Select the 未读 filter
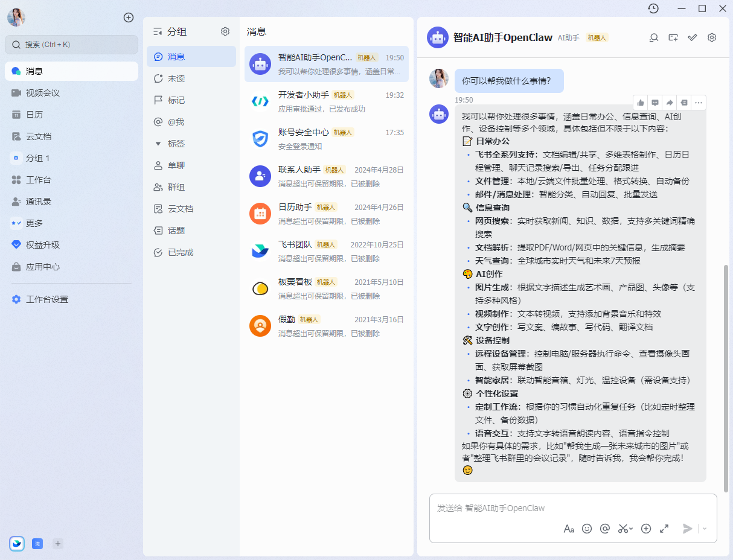Image resolution: width=733 pixels, height=560 pixels. point(191,78)
